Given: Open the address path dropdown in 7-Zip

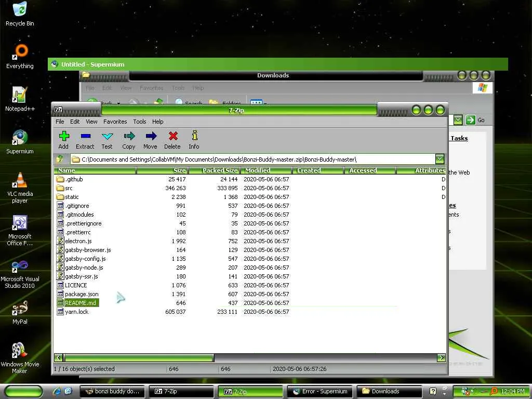Looking at the screenshot, I should (x=440, y=159).
